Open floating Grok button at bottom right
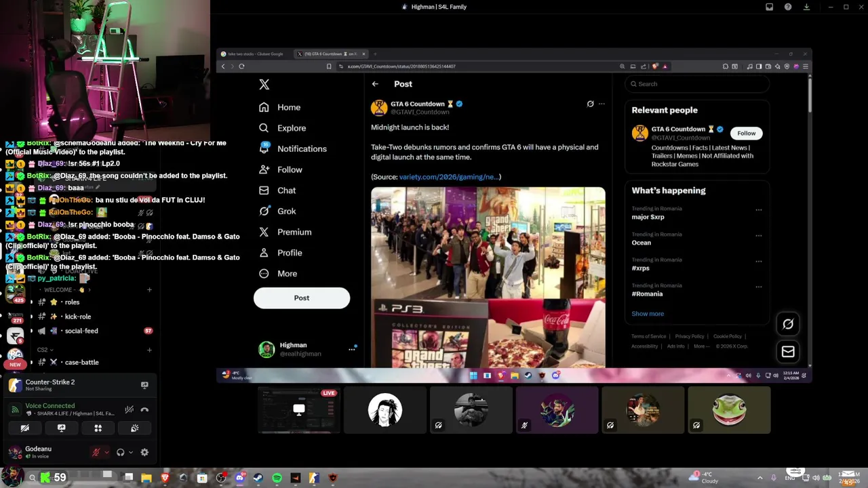 coord(788,324)
